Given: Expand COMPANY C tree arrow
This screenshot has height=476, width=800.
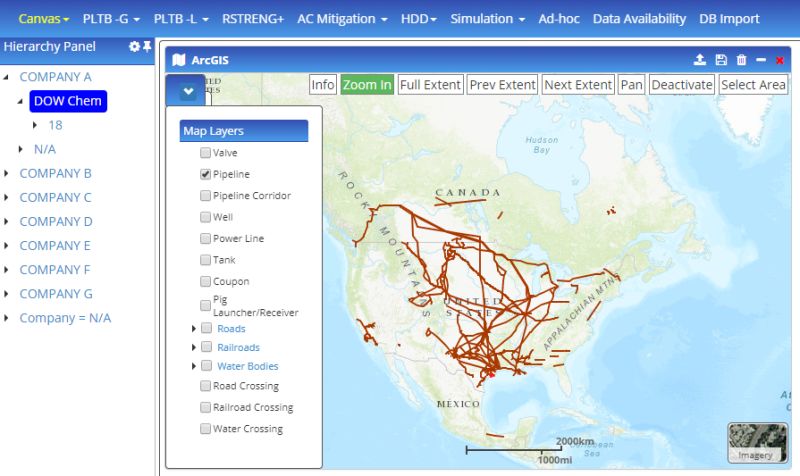Looking at the screenshot, I should [6, 197].
